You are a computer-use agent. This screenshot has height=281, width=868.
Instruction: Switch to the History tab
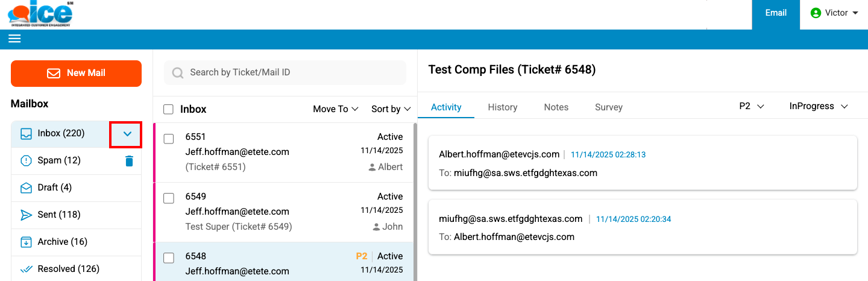(502, 107)
